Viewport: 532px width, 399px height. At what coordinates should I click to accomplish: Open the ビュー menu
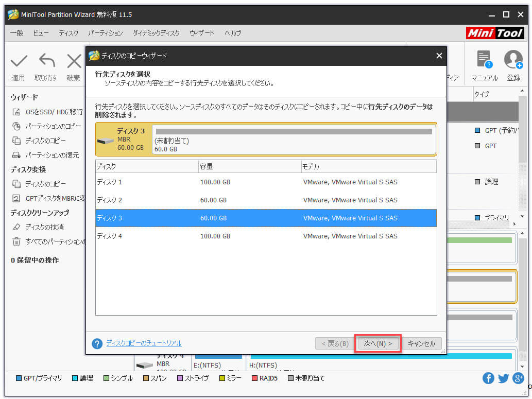(41, 33)
